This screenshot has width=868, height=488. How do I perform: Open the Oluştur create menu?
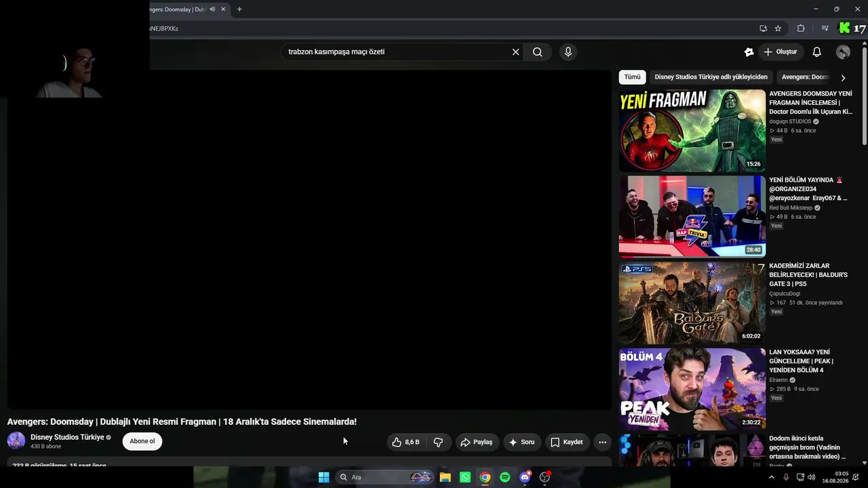781,52
